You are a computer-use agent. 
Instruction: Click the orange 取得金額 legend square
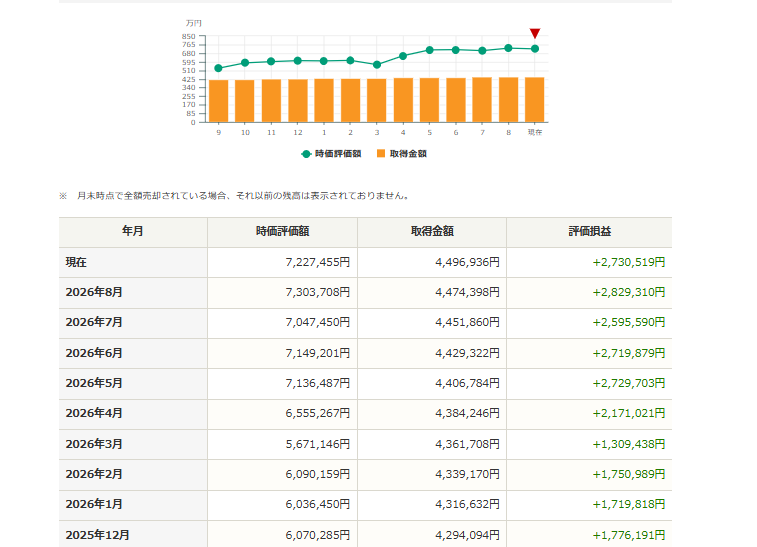[x=381, y=154]
